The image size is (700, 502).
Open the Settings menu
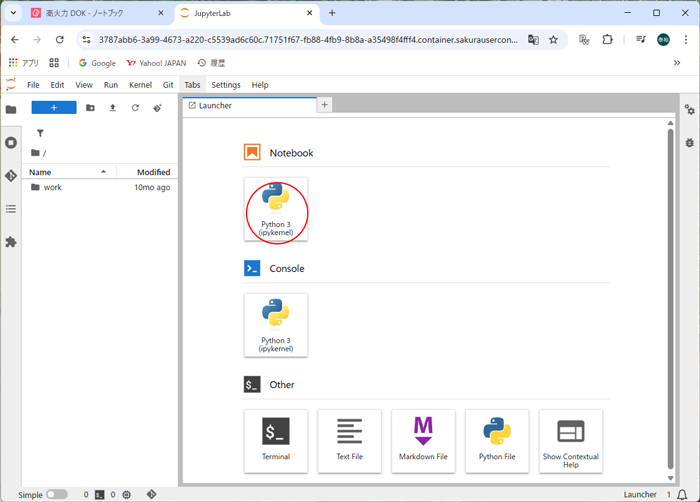226,85
